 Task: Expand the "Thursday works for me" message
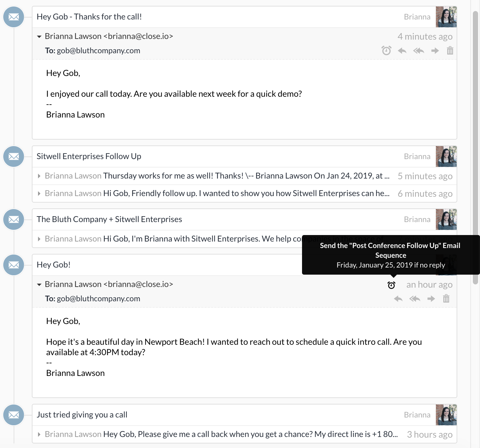click(39, 176)
